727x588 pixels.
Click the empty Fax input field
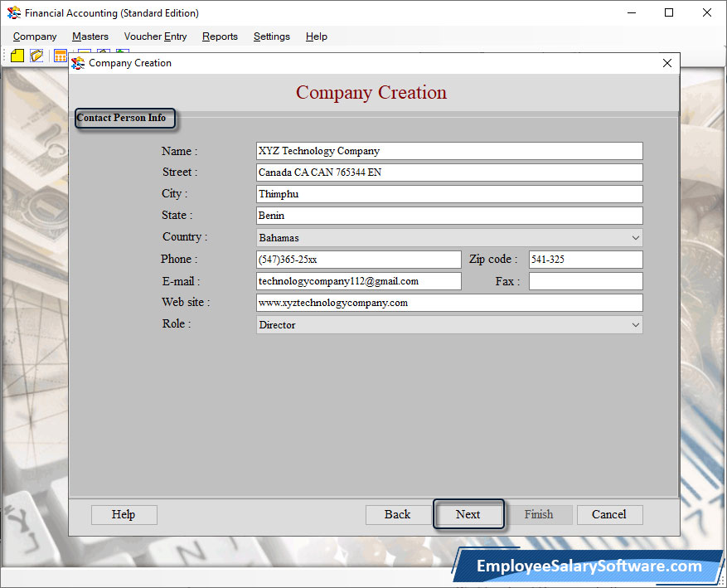coord(585,281)
